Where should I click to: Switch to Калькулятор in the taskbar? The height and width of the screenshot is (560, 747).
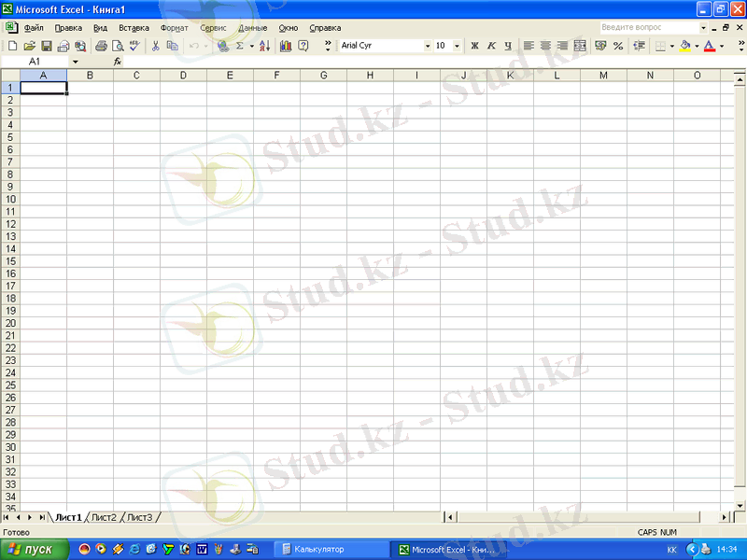332,550
